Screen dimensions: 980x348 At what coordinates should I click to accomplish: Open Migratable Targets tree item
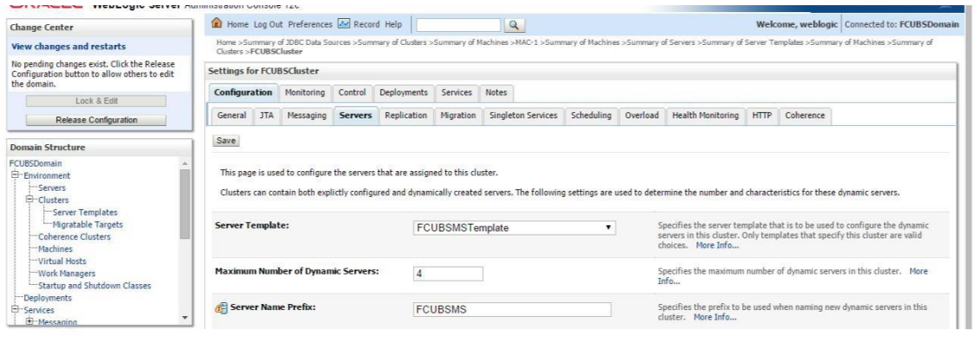pos(88,225)
